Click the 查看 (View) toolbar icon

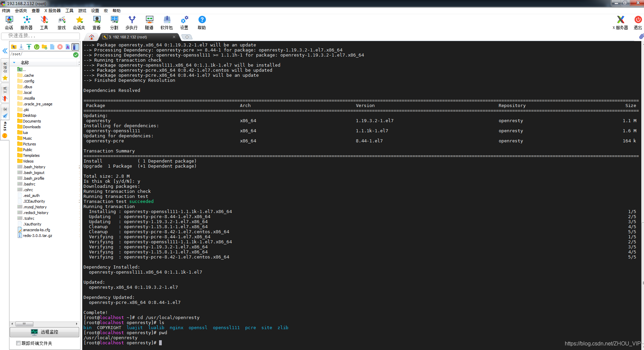[97, 23]
